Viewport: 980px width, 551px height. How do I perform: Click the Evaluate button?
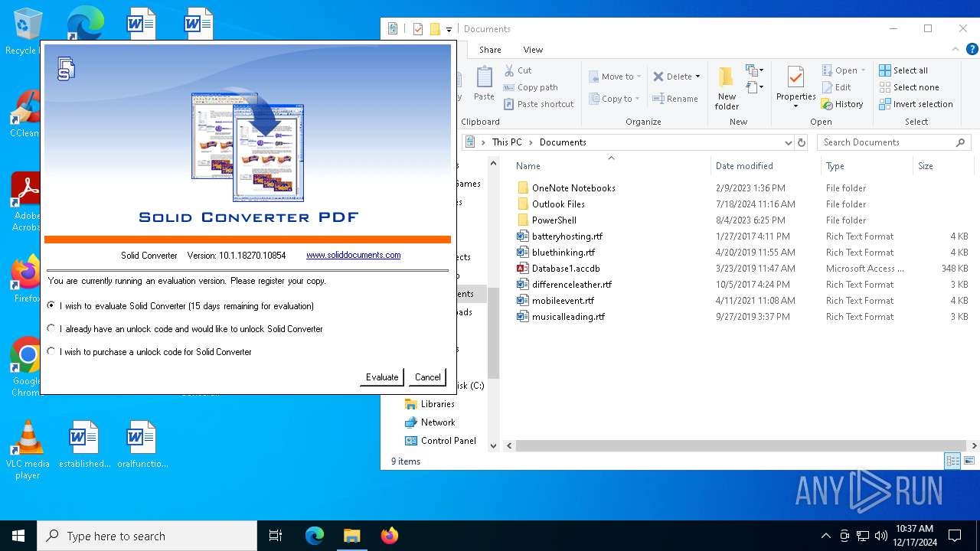click(381, 377)
